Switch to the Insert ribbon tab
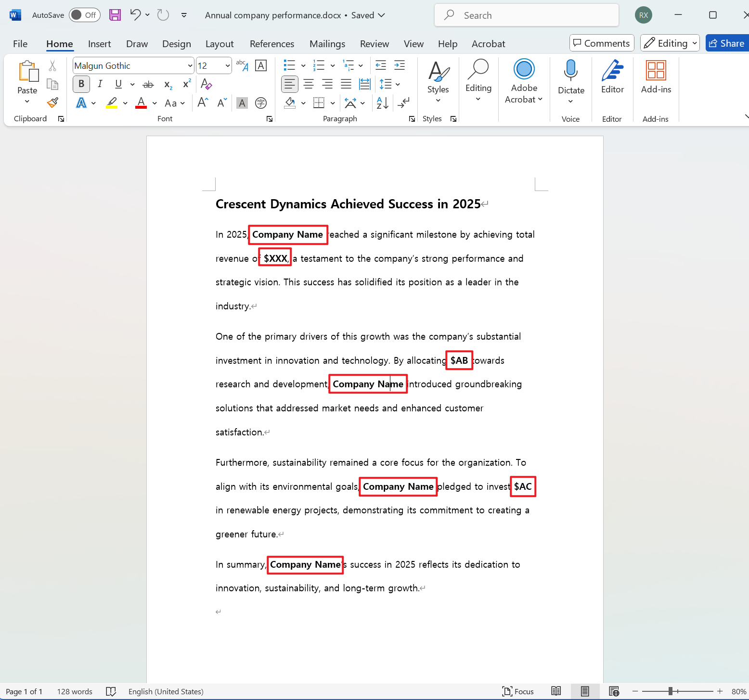Image resolution: width=749 pixels, height=700 pixels. click(x=99, y=44)
